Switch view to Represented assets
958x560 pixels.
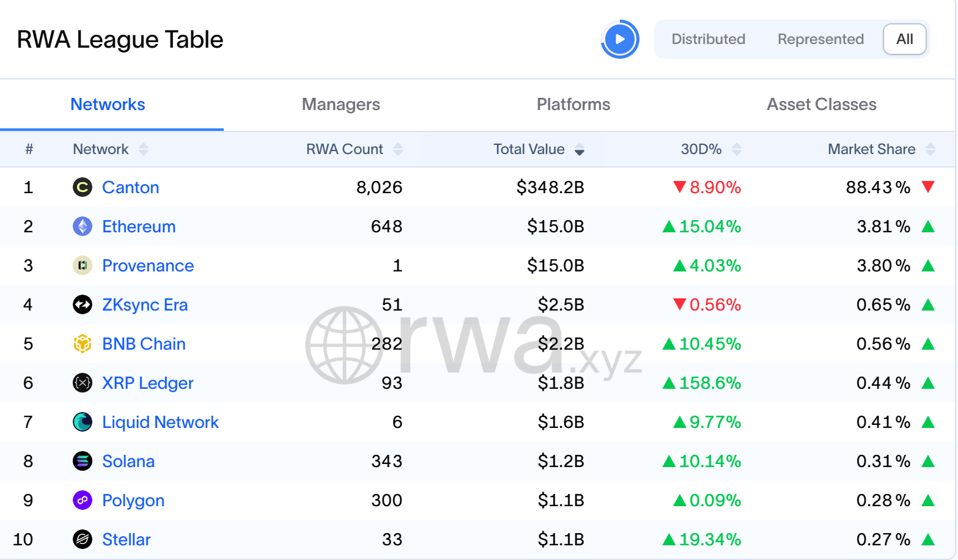pos(820,39)
